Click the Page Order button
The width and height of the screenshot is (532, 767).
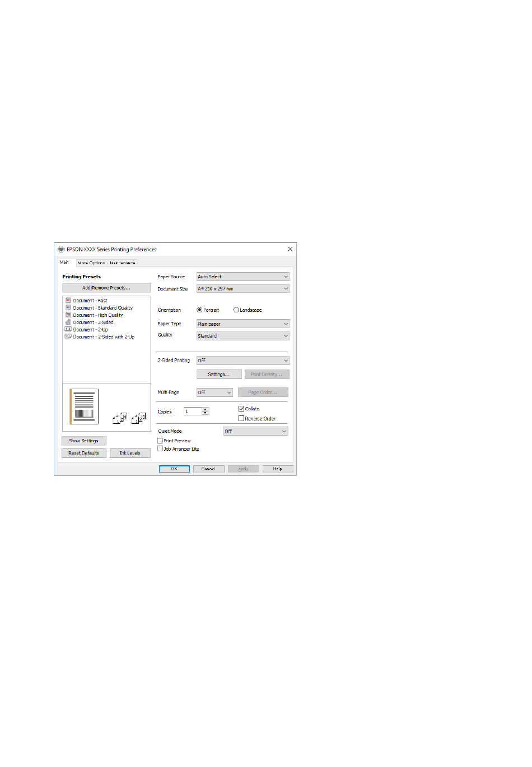pos(263,392)
